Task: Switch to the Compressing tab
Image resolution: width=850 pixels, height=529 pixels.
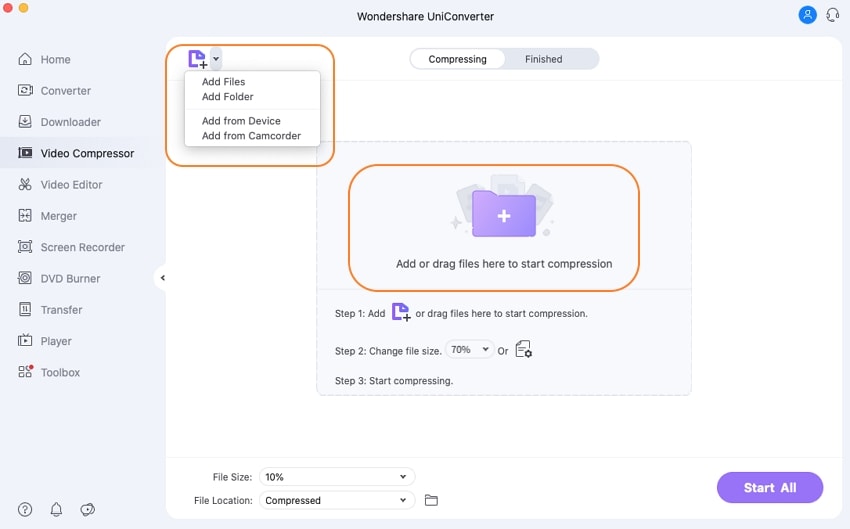Action: [458, 59]
